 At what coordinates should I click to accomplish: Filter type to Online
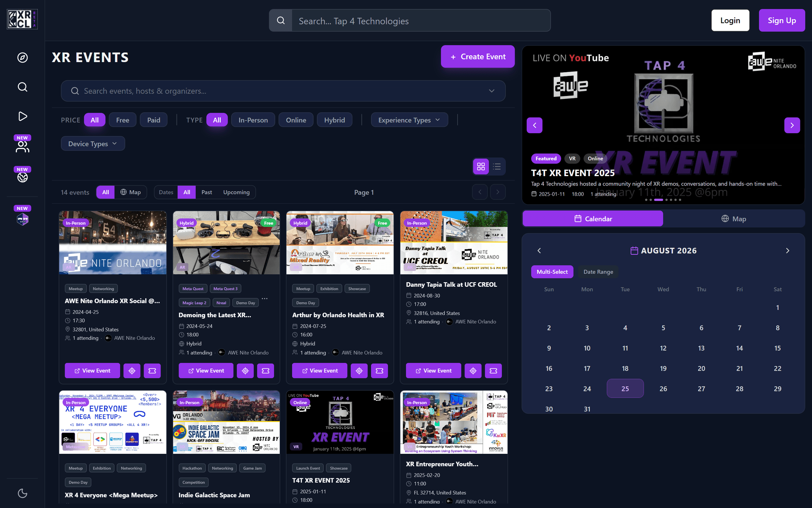click(296, 120)
